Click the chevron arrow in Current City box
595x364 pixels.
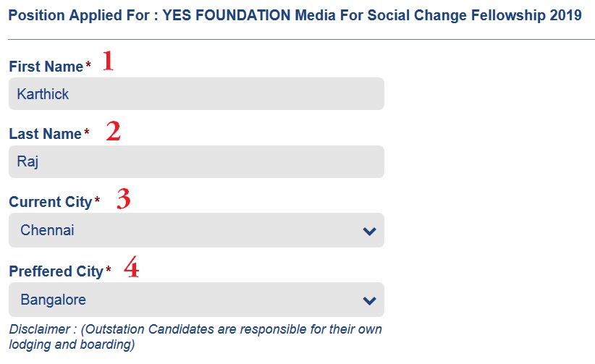(x=369, y=232)
